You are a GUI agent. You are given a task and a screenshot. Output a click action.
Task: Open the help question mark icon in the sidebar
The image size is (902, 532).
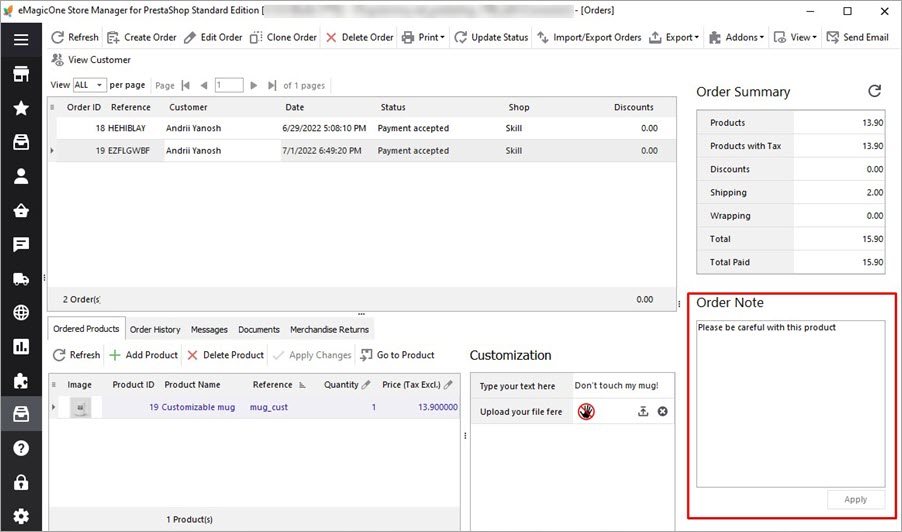[21, 448]
